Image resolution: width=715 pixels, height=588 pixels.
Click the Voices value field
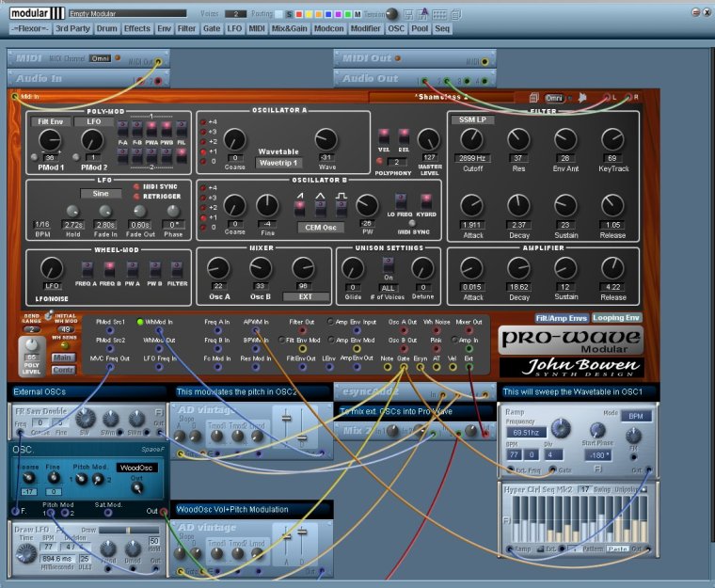click(x=236, y=14)
